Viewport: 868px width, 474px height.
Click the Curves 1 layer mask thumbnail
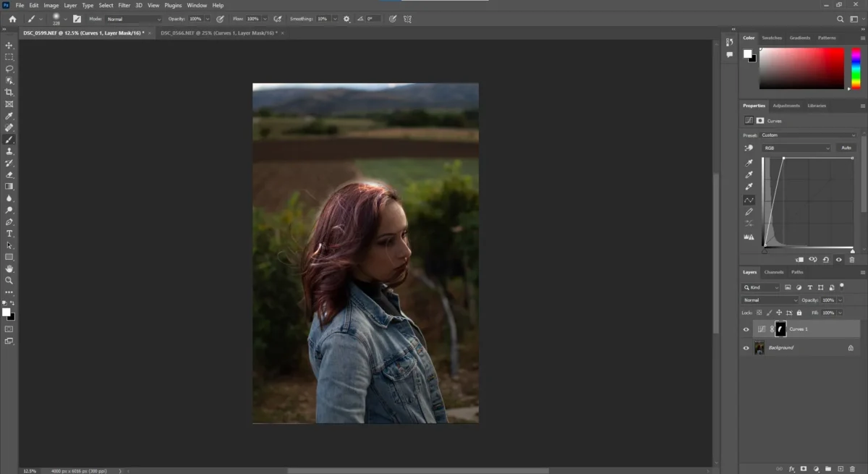coord(780,329)
